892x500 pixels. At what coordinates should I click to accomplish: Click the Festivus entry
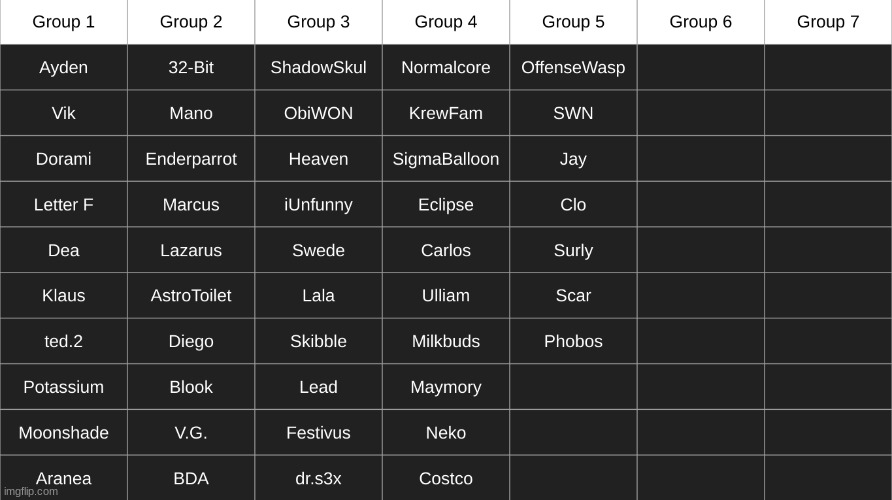coord(318,433)
